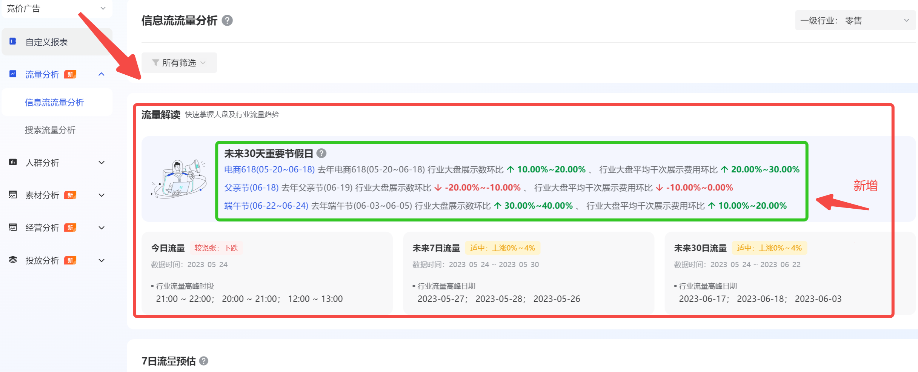Screen dimensions: 918x372
Task: Collapse the 流量分析 menu chevron
Action: click(101, 74)
